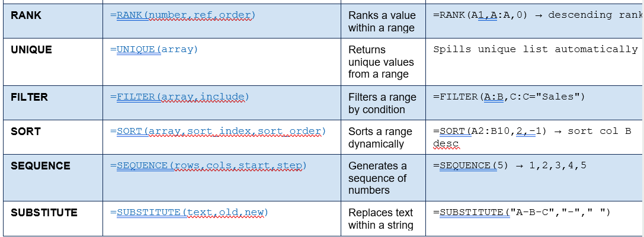Click the RANK function name cell
The height and width of the screenshot is (237, 644).
pyautogui.click(x=53, y=21)
